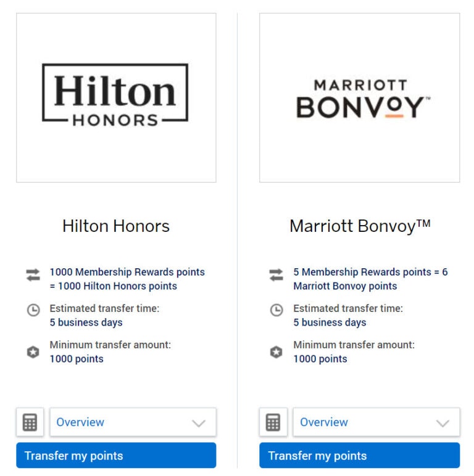474x476 pixels.
Task: Click the Marriott Bonvoy™ program title
Action: [360, 226]
